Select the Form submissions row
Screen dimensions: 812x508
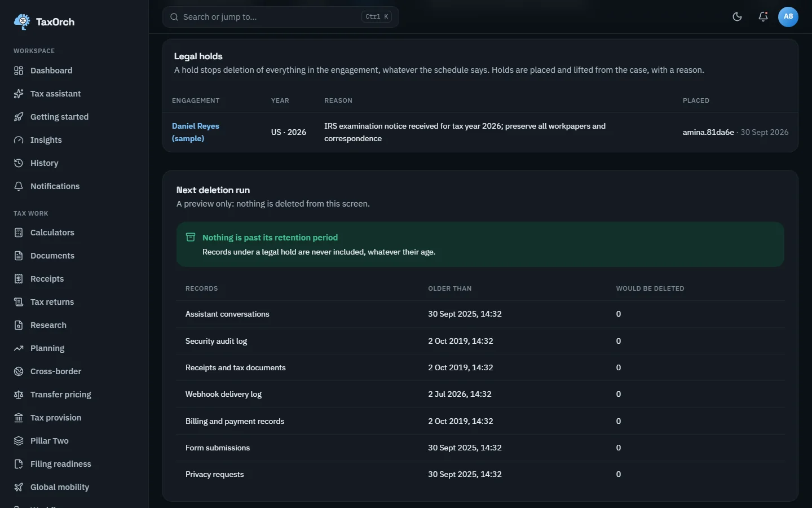point(480,448)
